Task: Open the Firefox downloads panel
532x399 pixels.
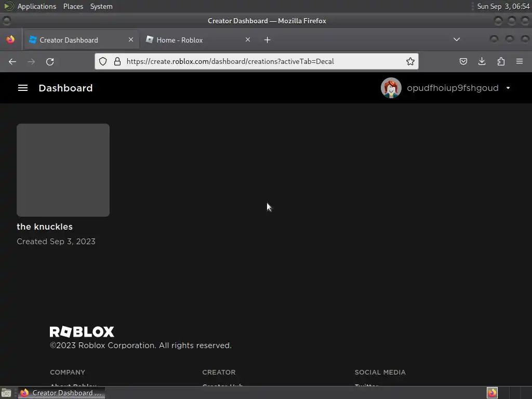Action: pos(482,61)
